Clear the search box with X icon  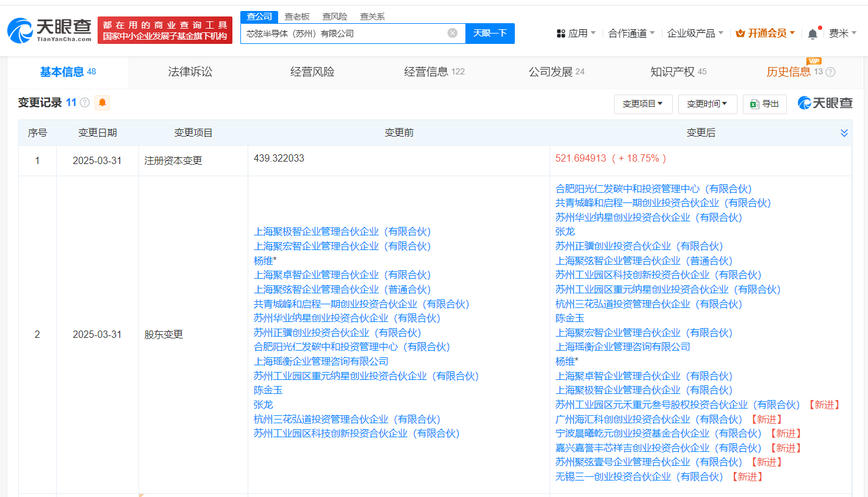click(452, 33)
